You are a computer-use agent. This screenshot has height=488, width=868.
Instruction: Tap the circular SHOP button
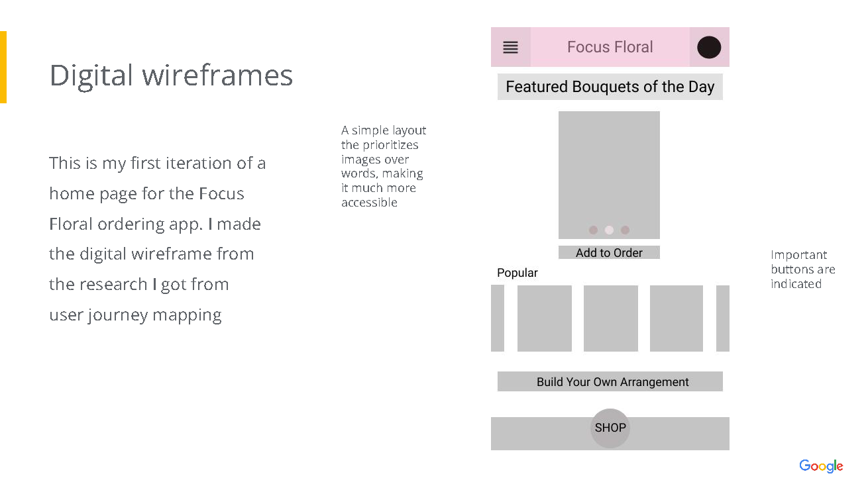[x=610, y=428]
